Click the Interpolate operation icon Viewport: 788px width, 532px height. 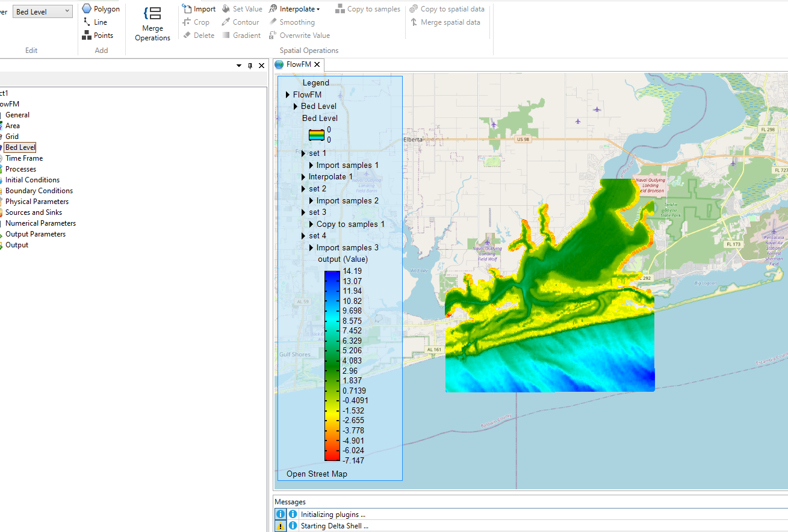(273, 9)
